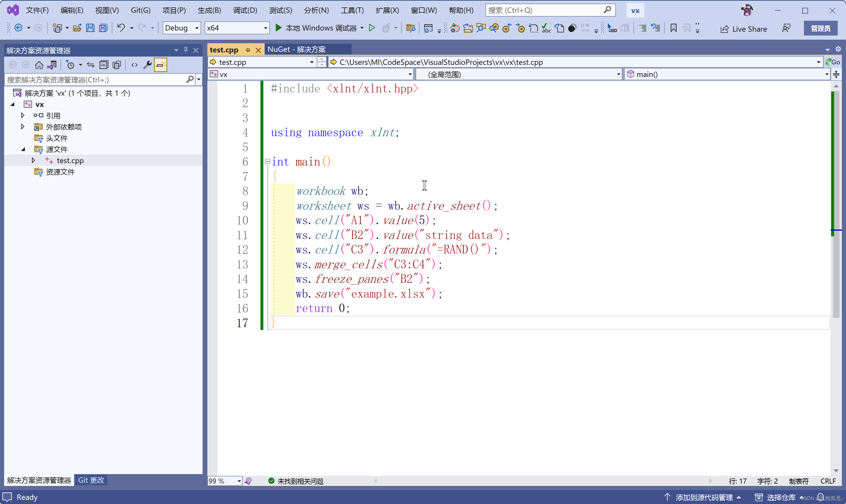Expand the 外部依赖项 tree node

tap(23, 127)
